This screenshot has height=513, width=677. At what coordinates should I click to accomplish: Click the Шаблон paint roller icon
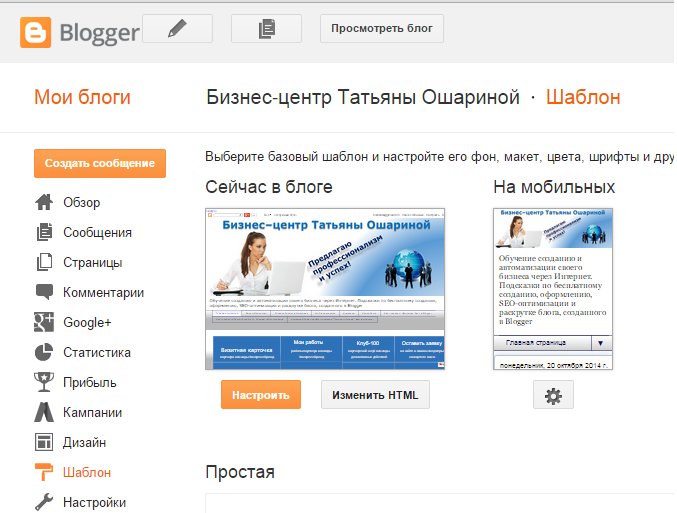(x=44, y=472)
